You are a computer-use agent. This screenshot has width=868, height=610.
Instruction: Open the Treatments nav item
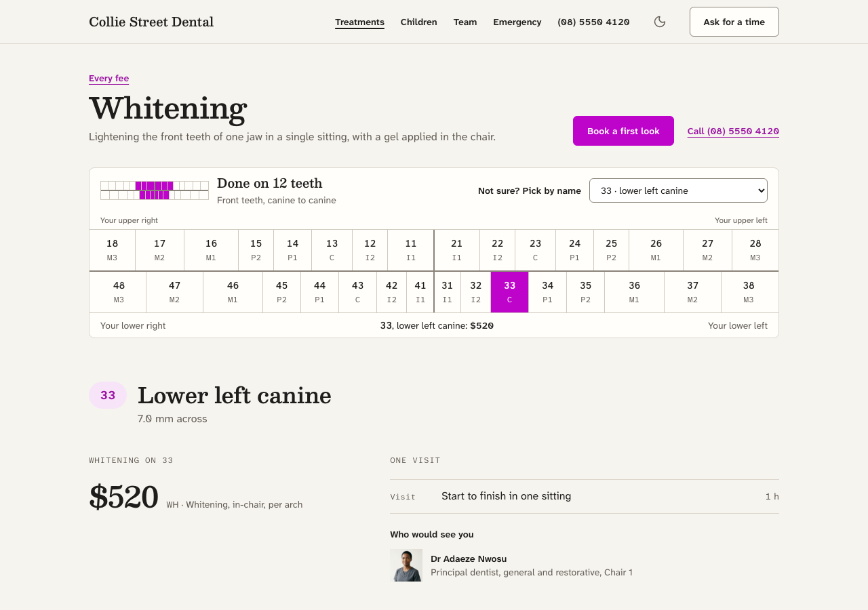(359, 22)
